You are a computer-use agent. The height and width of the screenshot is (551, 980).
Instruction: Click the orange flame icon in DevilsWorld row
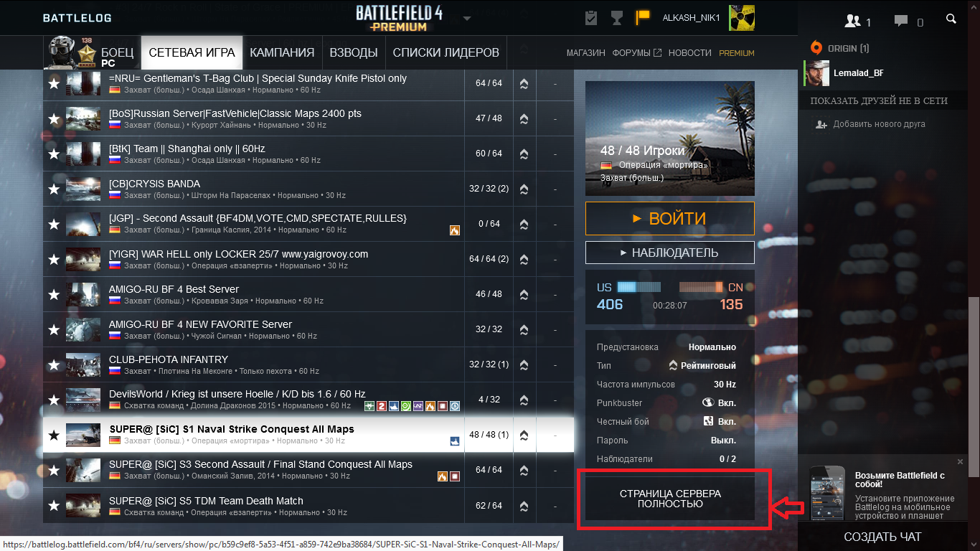tap(430, 406)
